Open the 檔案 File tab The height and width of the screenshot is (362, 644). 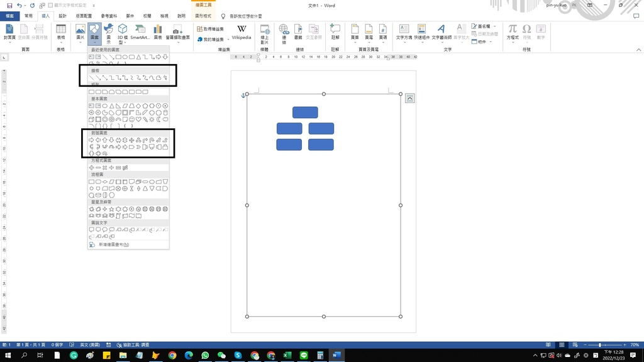(x=10, y=16)
